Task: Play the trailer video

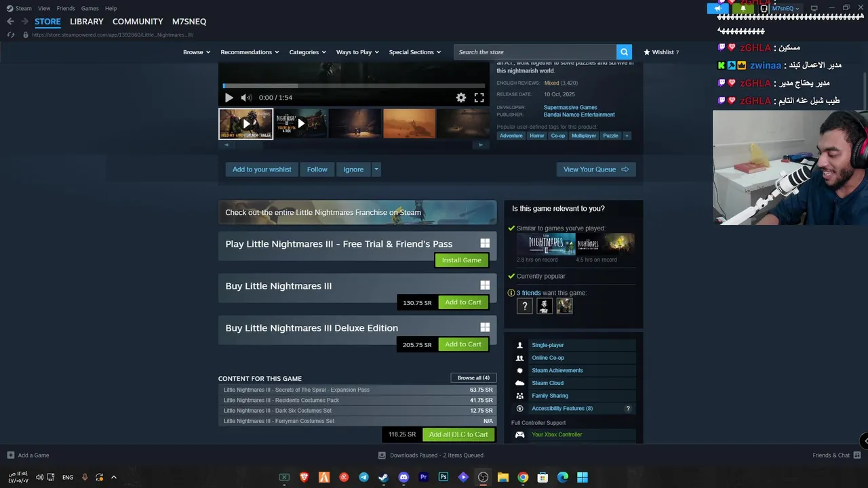Action: (x=229, y=98)
